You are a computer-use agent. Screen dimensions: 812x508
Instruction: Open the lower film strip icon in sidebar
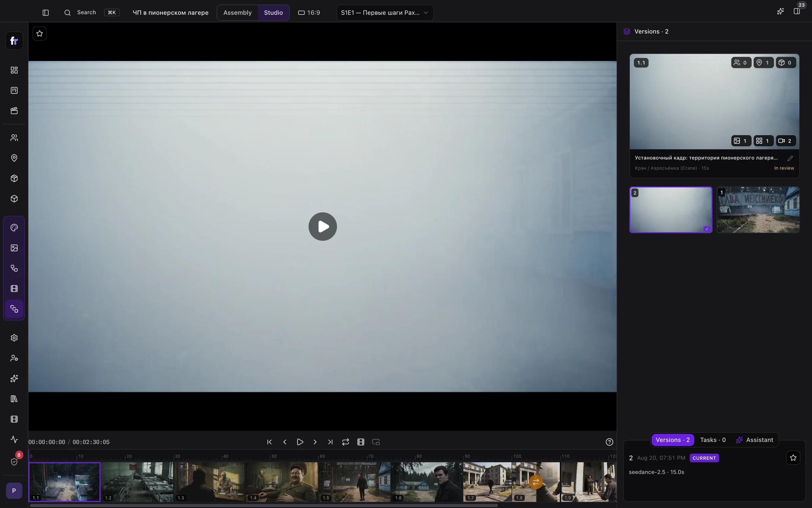[x=14, y=419]
